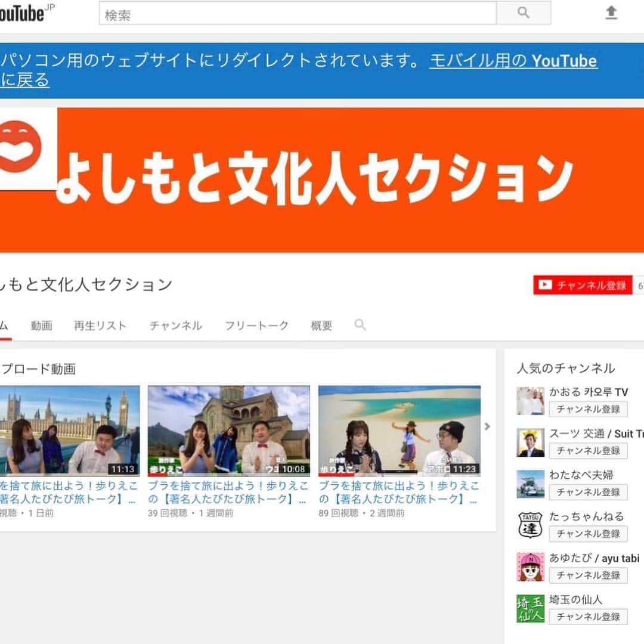Switch to the フリートーク tab
644x644 pixels.
(256, 326)
